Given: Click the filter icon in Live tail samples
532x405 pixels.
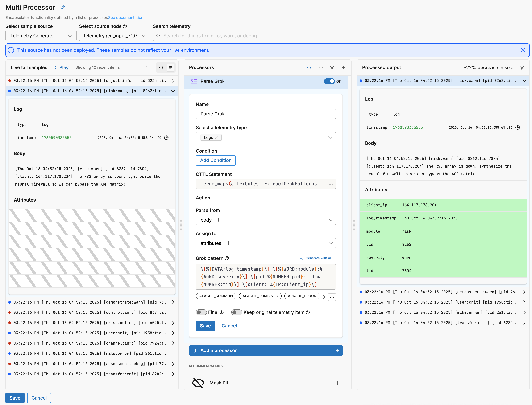Looking at the screenshot, I should pos(148,68).
